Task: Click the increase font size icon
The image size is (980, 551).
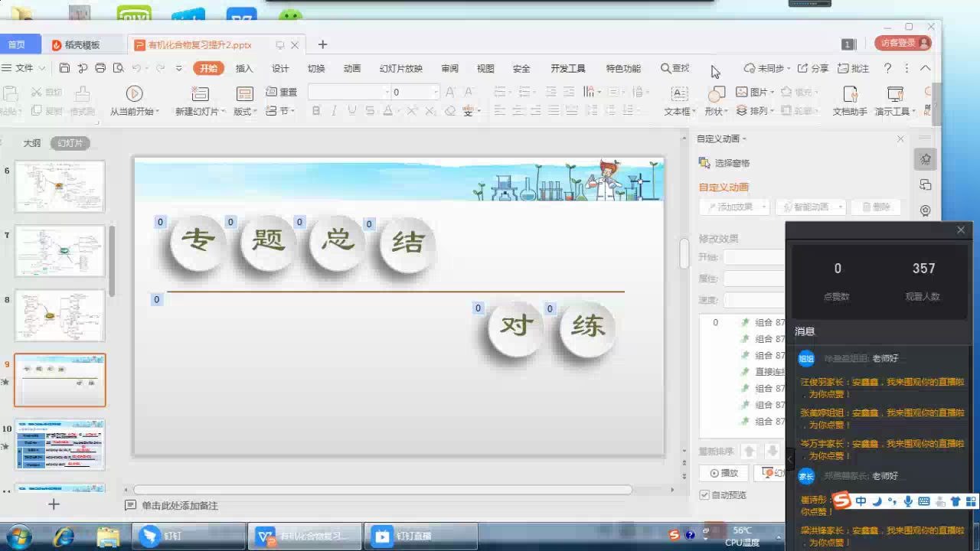Action: (451, 92)
